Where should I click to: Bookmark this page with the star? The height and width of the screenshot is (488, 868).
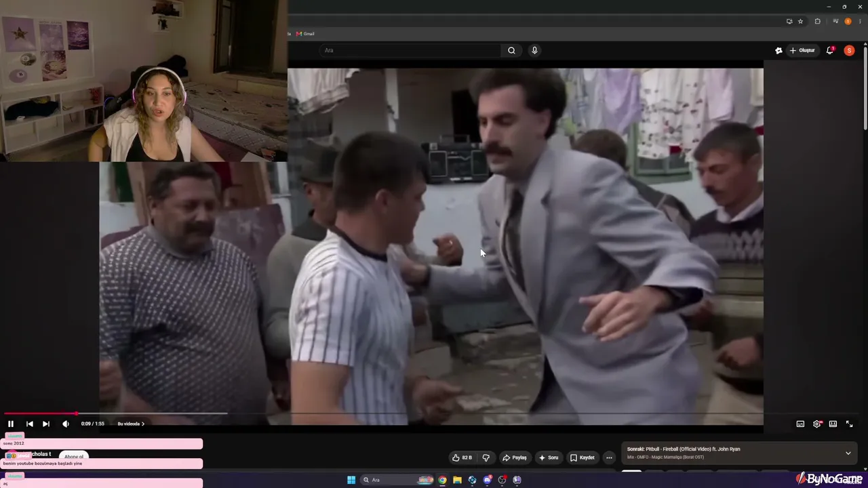[x=800, y=22]
